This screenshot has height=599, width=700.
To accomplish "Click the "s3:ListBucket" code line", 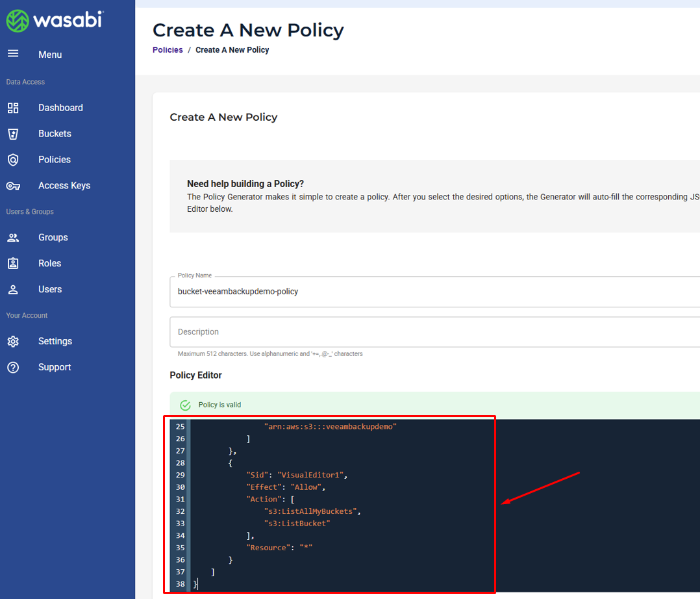I will (297, 523).
